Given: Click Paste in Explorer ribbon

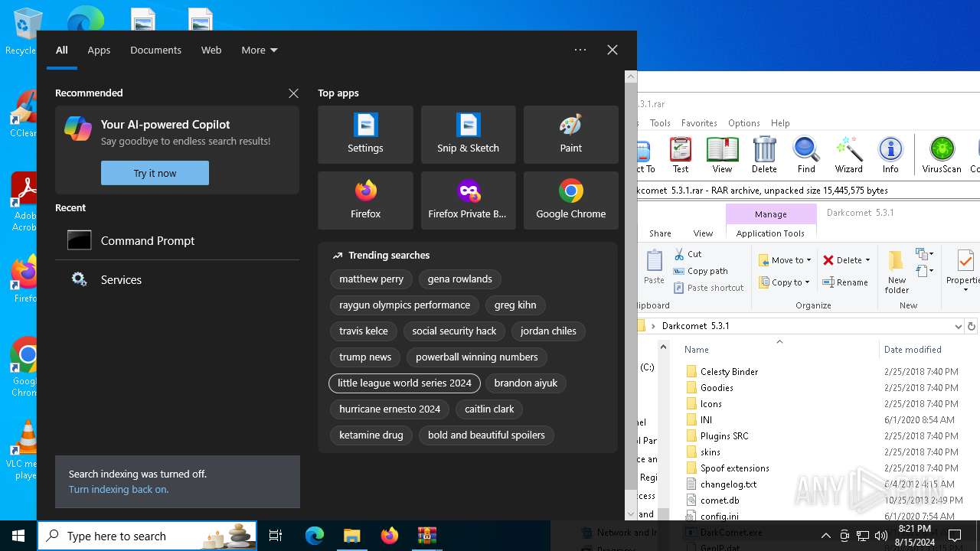Looking at the screenshot, I should coord(654,267).
